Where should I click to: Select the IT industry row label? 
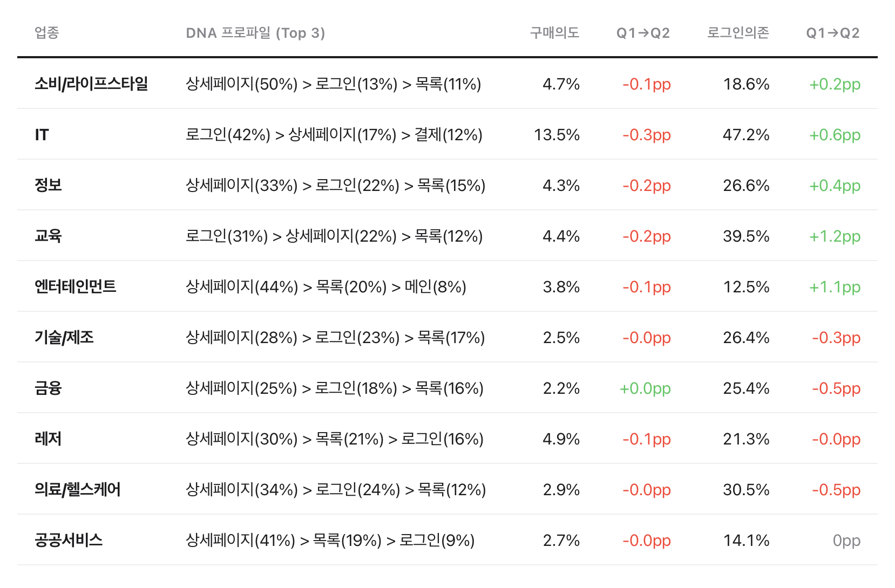tap(42, 135)
